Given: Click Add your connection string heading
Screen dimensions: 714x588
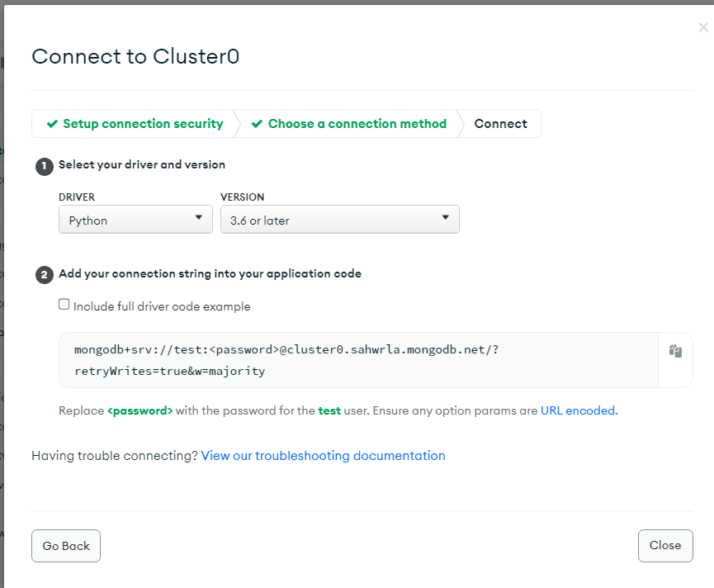Looking at the screenshot, I should click(210, 273).
